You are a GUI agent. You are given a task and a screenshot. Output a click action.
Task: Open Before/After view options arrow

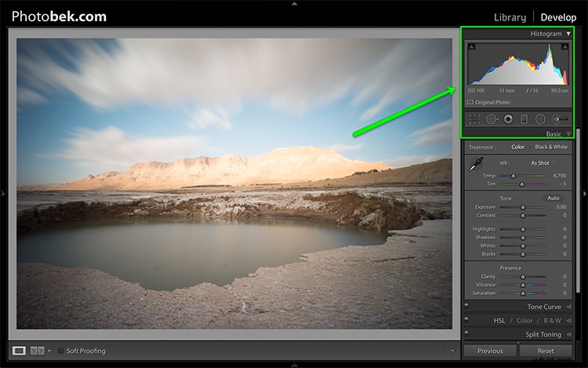point(49,351)
